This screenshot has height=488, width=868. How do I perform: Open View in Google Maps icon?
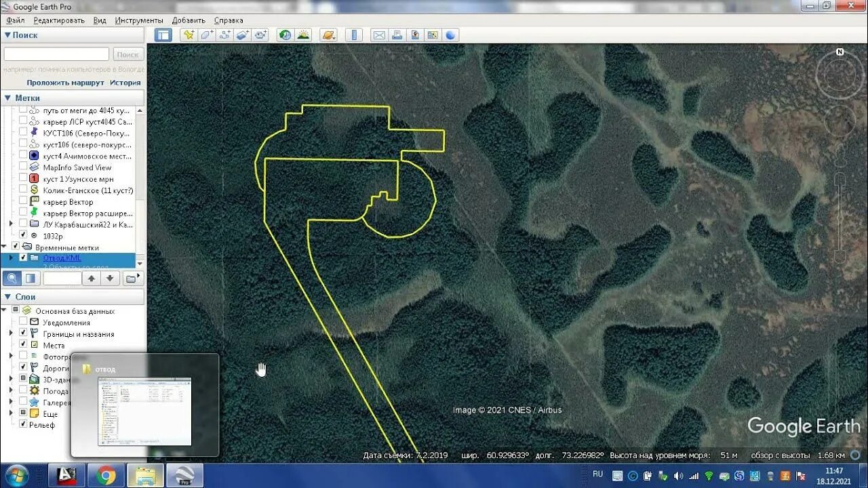(x=432, y=35)
